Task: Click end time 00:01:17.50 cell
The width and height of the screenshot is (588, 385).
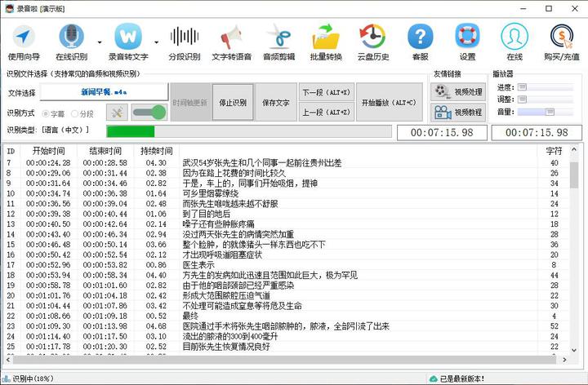Action: 105,336
